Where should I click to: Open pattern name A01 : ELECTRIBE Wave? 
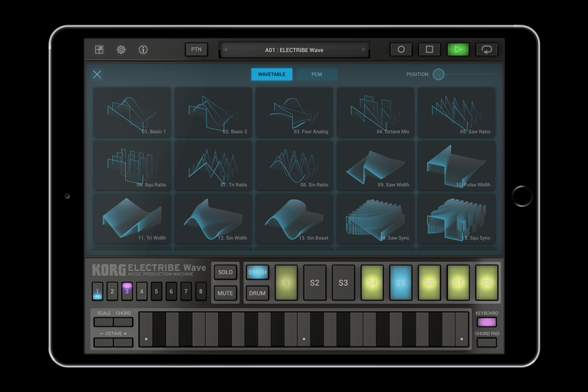294,50
